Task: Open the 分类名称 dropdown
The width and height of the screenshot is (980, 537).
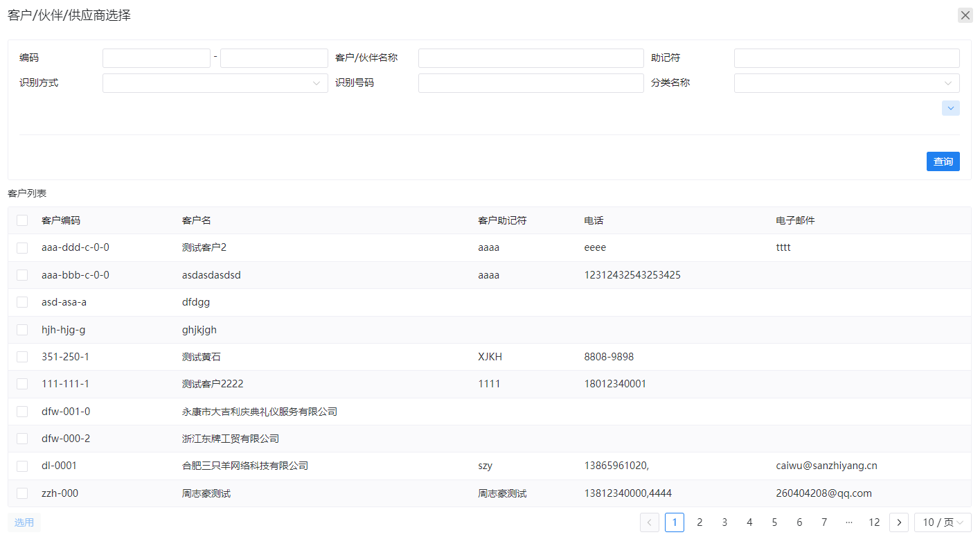Action: (x=846, y=83)
